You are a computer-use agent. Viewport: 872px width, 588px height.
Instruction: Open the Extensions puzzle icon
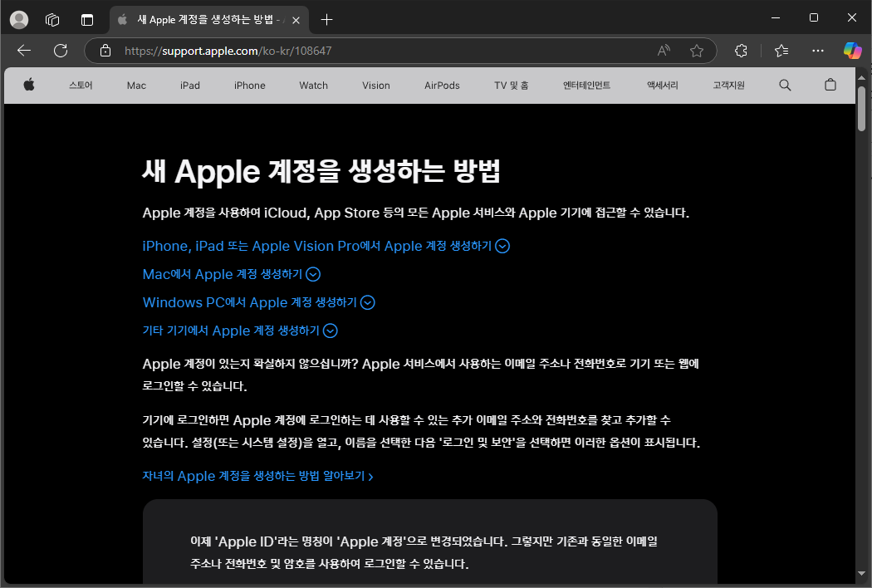tap(741, 51)
